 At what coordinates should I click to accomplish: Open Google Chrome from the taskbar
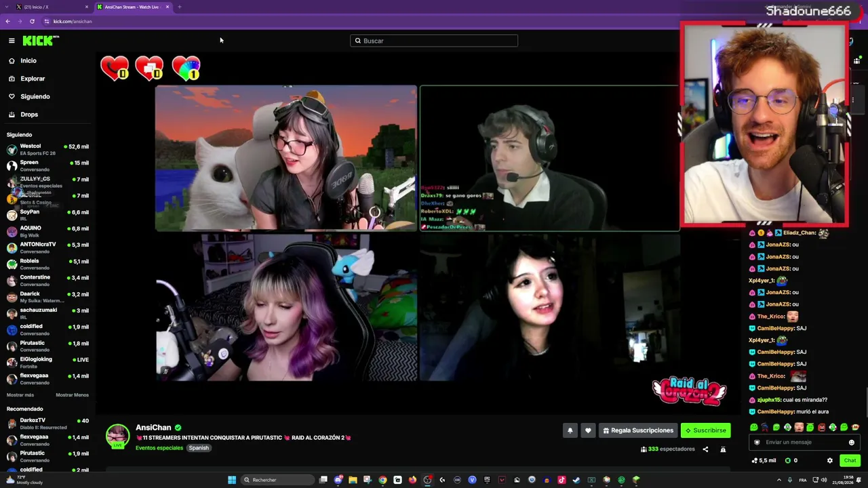tap(382, 480)
